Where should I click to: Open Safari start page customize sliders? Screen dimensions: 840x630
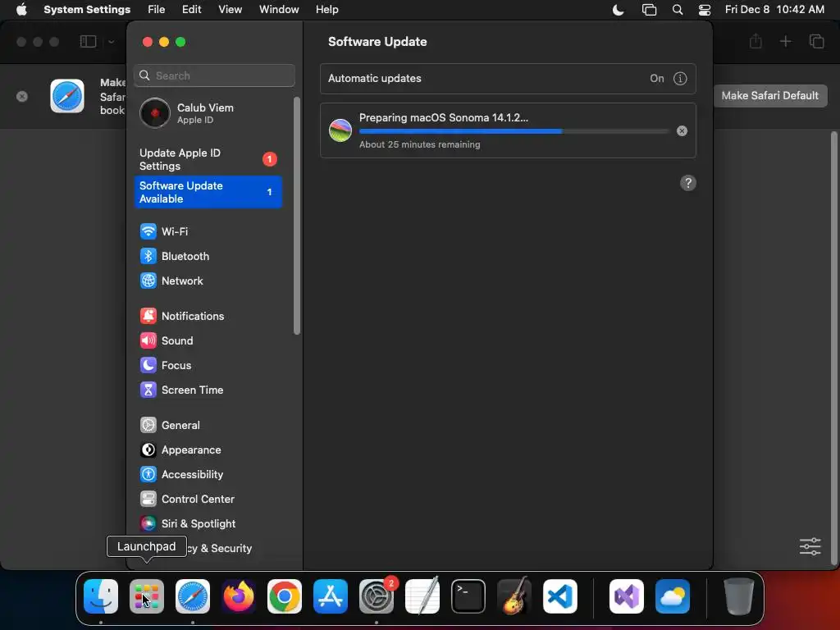[810, 546]
